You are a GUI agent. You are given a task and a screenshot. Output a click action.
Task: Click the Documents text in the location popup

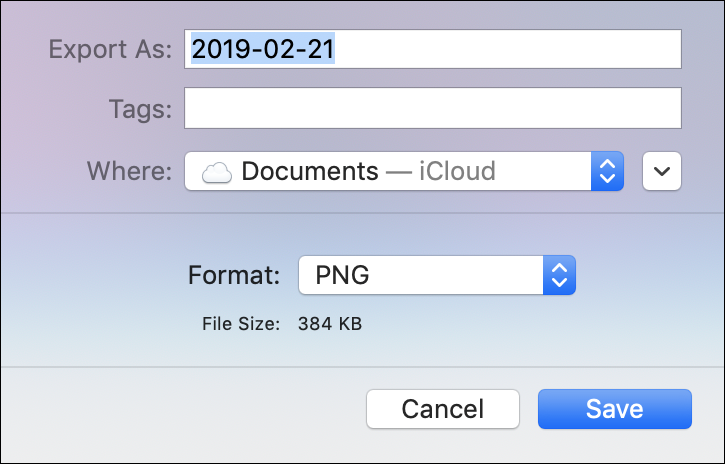(310, 171)
